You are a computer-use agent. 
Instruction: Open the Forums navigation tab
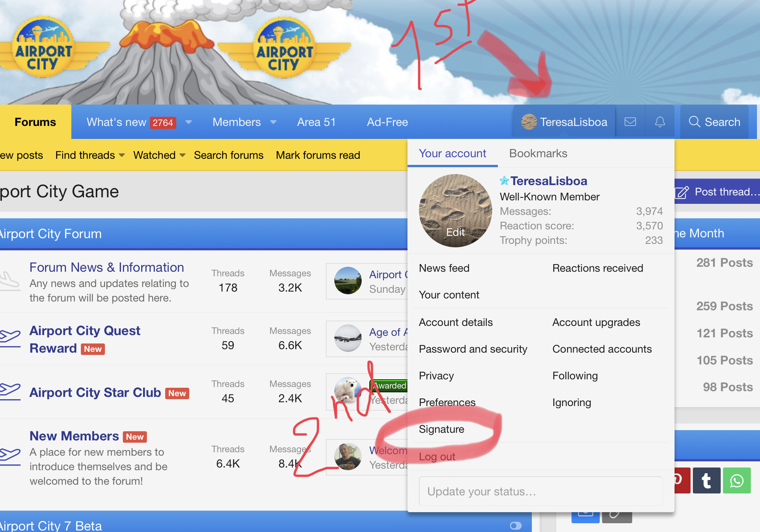pyautogui.click(x=35, y=122)
